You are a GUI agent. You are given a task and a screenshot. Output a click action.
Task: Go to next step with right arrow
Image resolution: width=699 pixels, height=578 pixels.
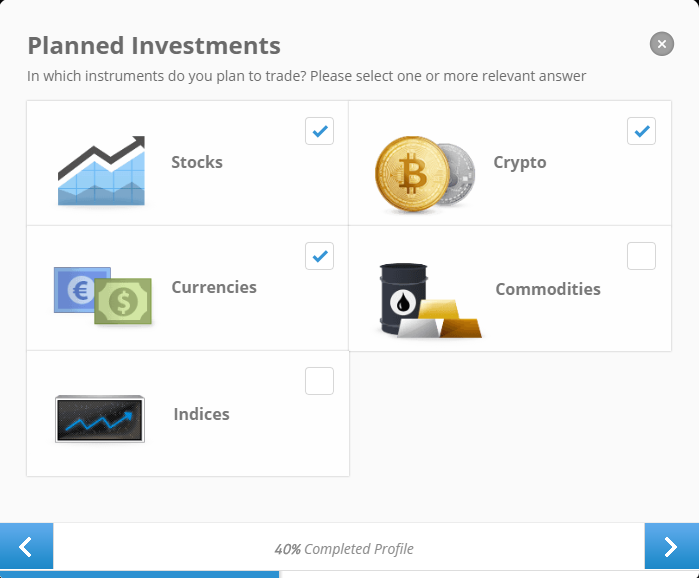pos(671,546)
